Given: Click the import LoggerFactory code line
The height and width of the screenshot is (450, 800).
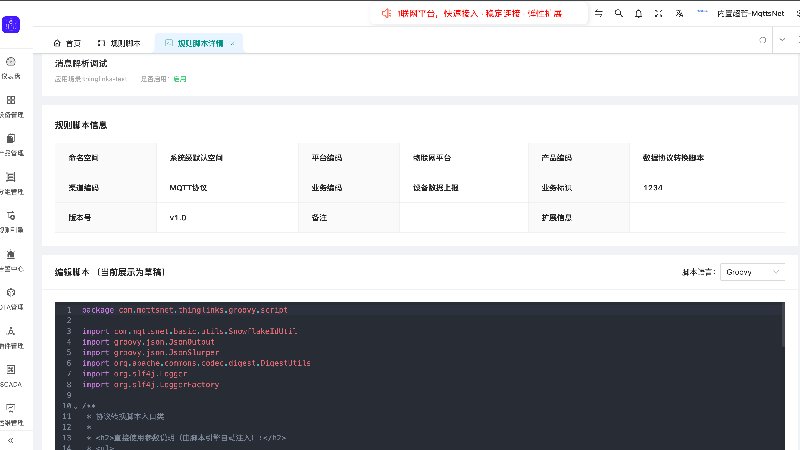Looking at the screenshot, I should tap(151, 385).
